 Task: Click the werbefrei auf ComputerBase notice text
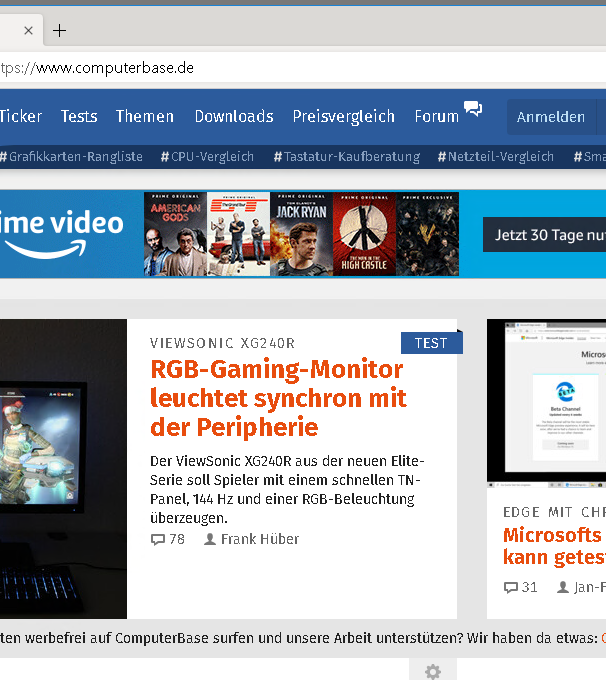pos(298,638)
